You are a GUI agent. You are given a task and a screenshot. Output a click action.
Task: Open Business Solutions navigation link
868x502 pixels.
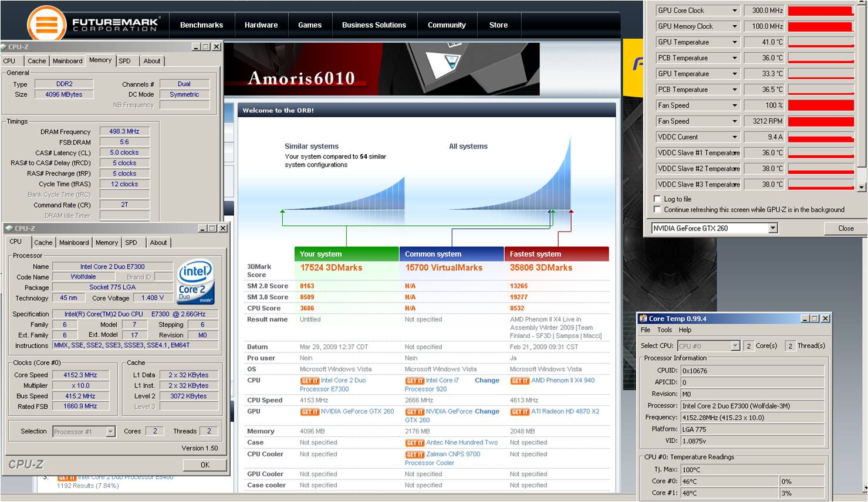pos(374,25)
